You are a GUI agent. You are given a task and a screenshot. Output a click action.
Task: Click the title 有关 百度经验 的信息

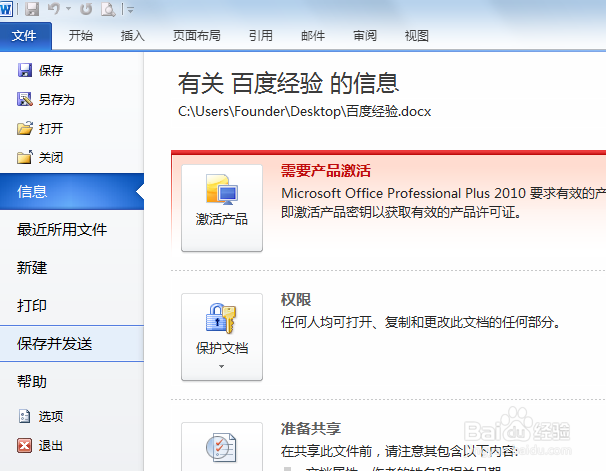288,83
